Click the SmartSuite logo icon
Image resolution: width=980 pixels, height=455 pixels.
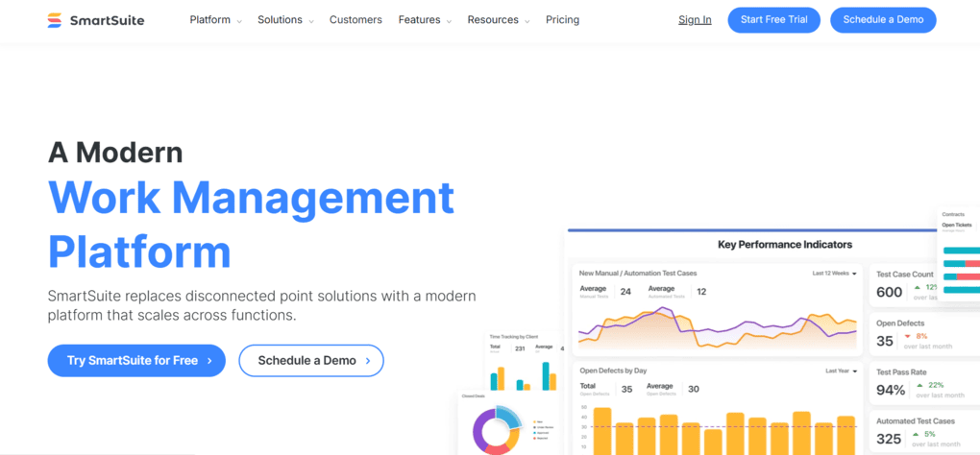[x=55, y=20]
